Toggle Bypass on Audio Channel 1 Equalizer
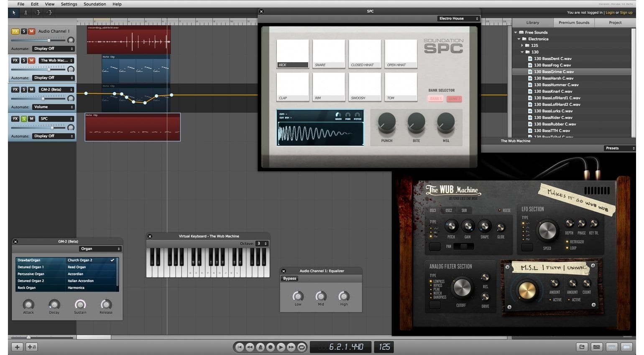Screen dimensions: 644x355 pyautogui.click(x=289, y=279)
